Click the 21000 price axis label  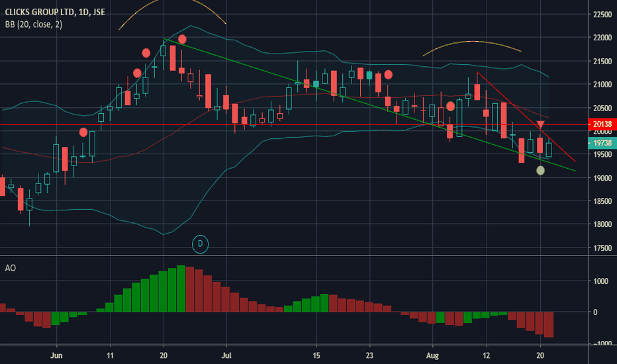coord(602,85)
